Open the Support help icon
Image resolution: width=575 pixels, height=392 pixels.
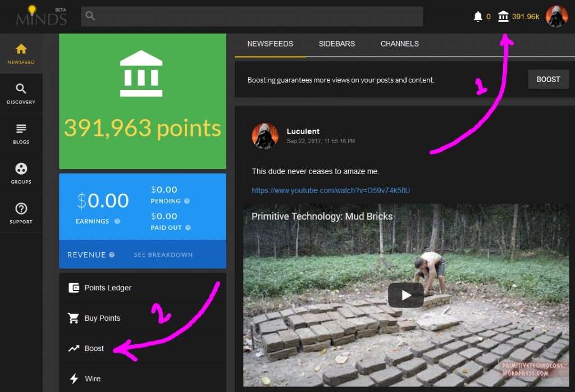(x=21, y=213)
